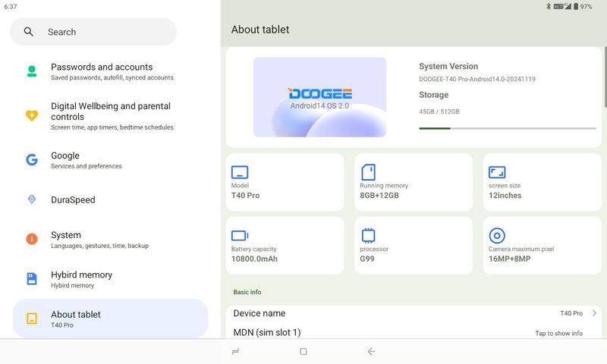Tap the Hybird memory save icon
The width and height of the screenshot is (607, 364).
coord(32,279)
